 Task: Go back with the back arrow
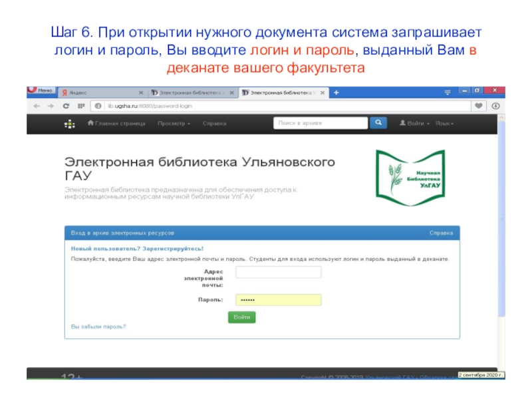[37, 106]
